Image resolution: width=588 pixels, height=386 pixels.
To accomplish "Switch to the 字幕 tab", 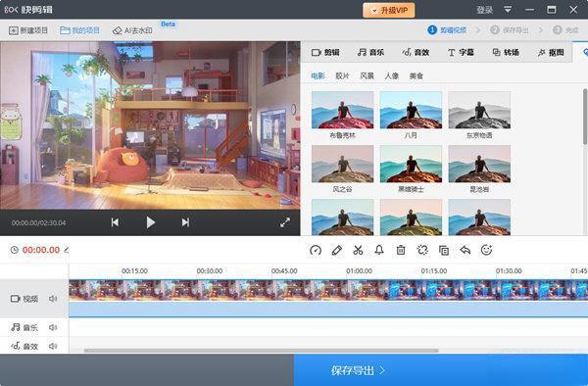I will point(461,53).
